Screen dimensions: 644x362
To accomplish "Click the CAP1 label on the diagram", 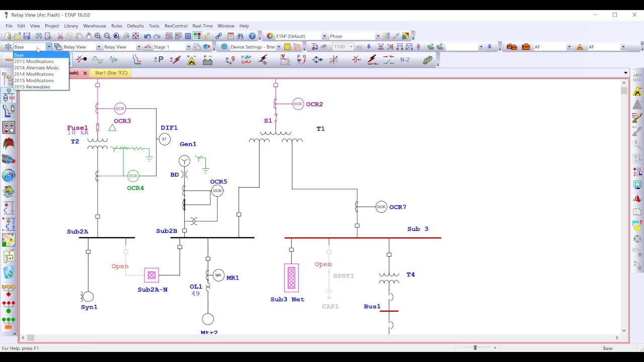I will coord(330,306).
